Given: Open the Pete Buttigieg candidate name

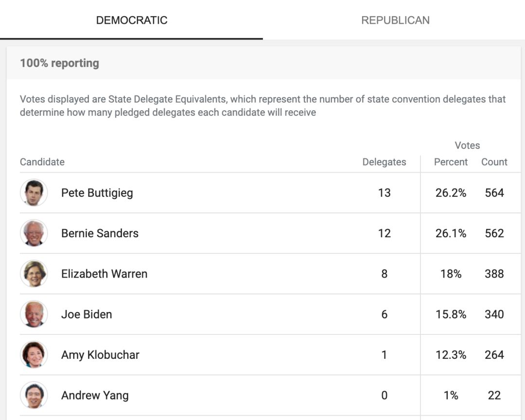Looking at the screenshot, I should point(97,193).
